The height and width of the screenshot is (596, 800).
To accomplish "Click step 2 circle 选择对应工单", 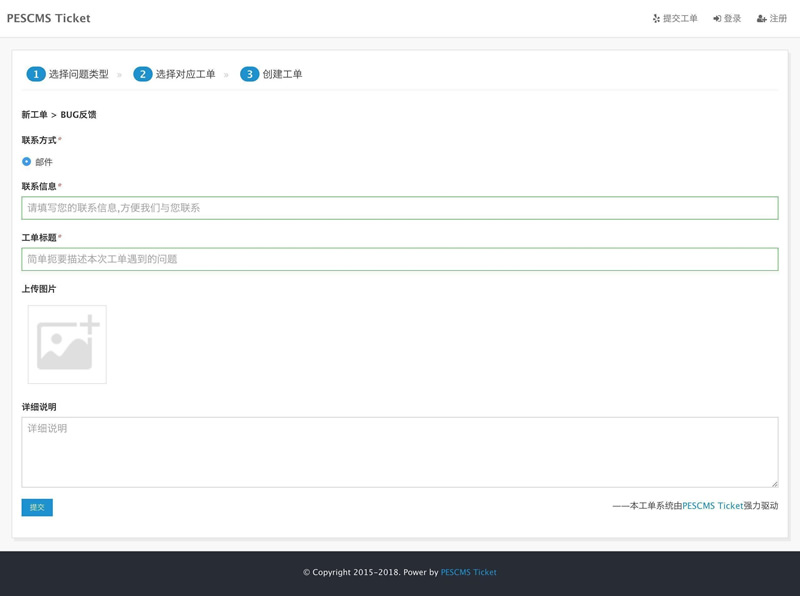I will 143,74.
